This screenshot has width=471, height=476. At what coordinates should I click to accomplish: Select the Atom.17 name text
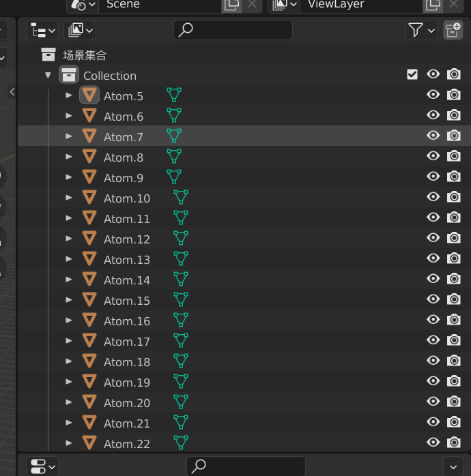coord(127,342)
